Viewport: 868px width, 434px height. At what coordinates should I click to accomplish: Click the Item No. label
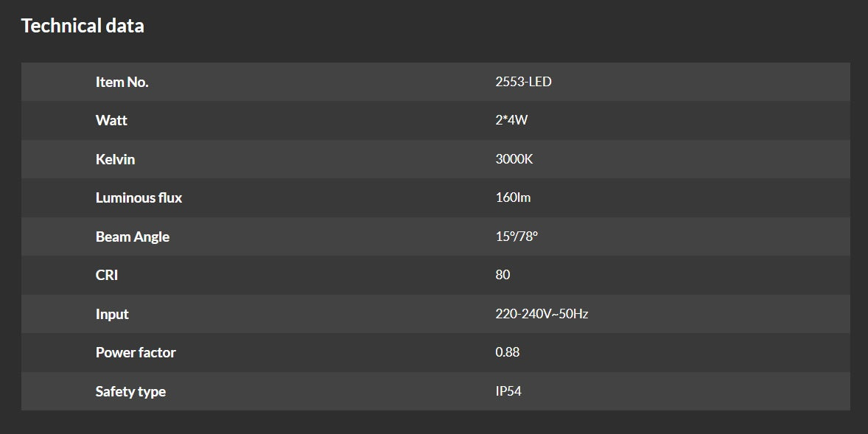pos(122,82)
